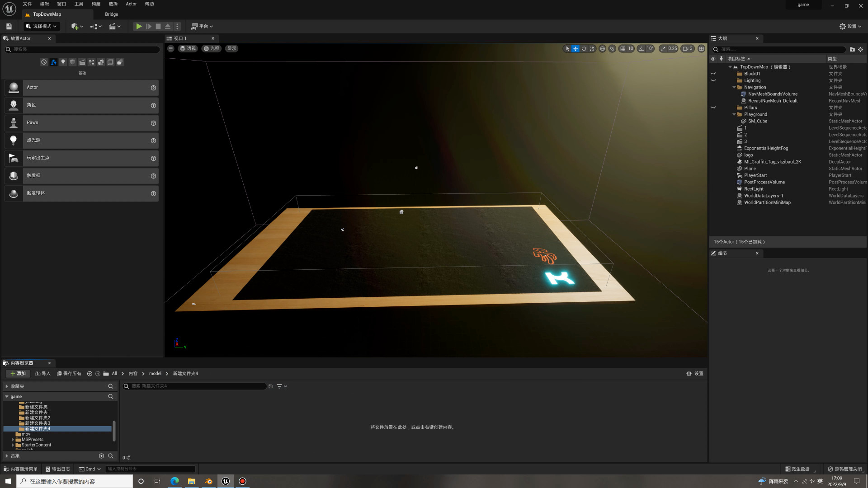Toggle rotation angle snapping icon
Screen dimensions: 868x488
[641, 49]
